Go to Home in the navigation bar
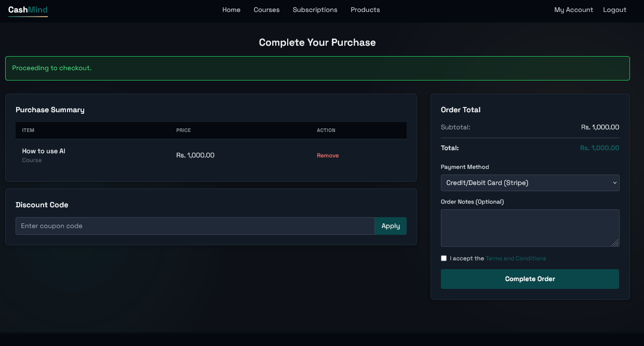This screenshot has width=644, height=346. 231,10
